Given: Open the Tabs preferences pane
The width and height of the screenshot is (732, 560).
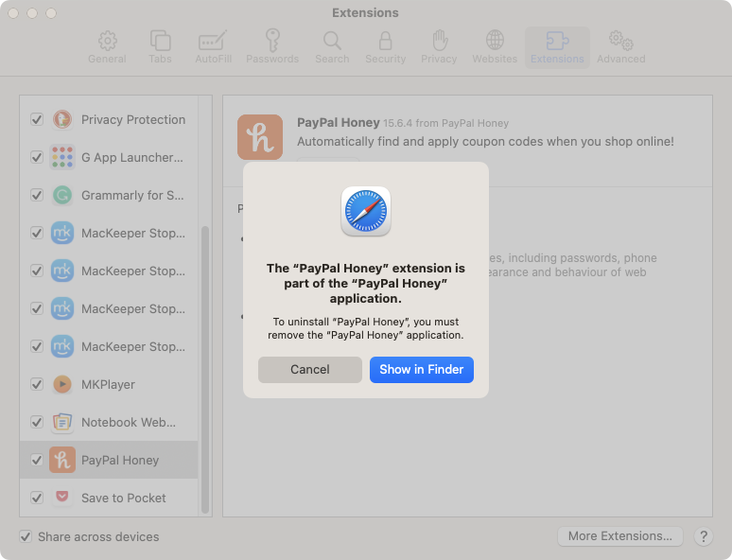Looking at the screenshot, I should pos(160,47).
